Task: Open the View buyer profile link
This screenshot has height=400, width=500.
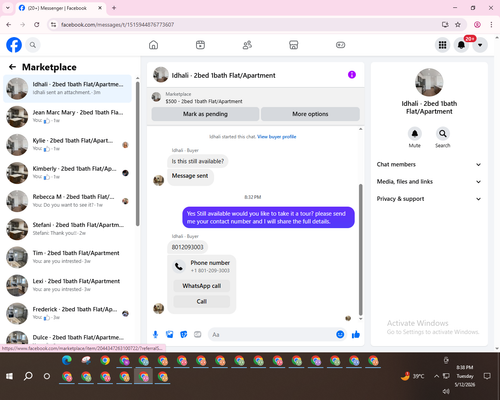Action: click(x=277, y=137)
